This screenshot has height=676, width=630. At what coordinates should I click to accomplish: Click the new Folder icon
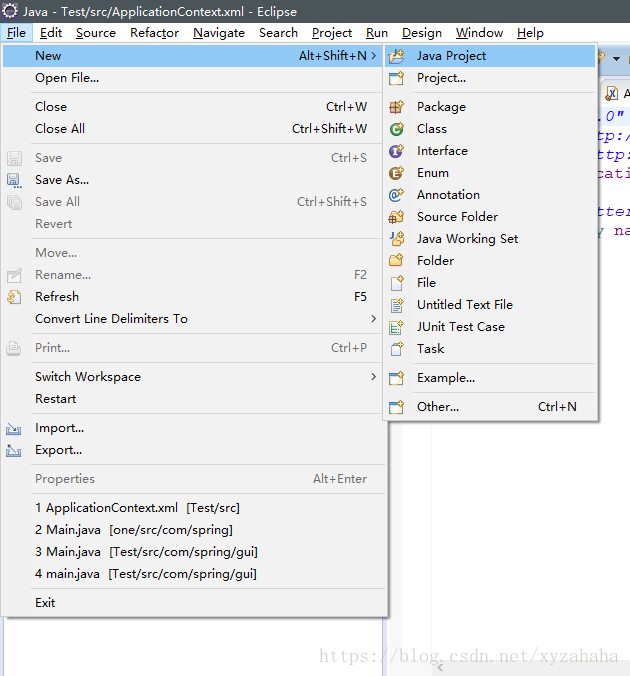point(396,261)
